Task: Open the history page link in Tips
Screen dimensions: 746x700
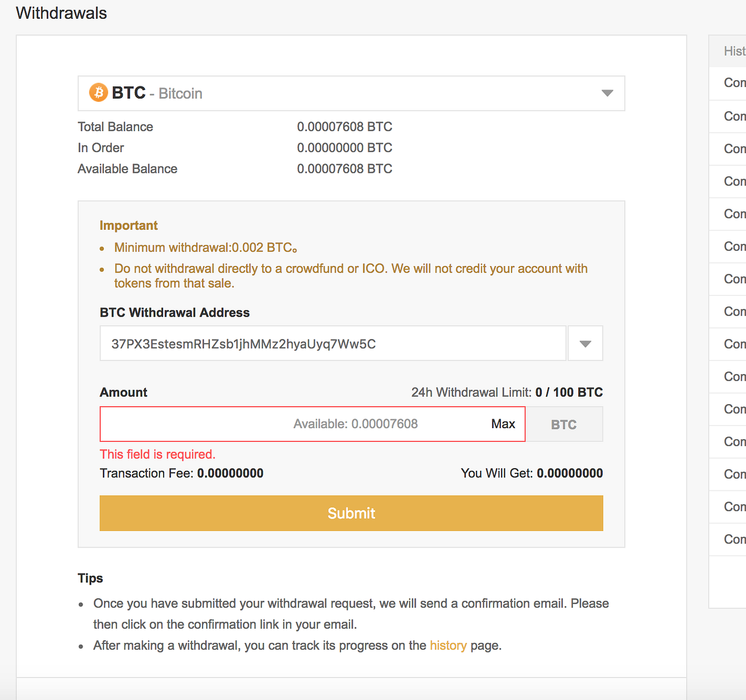Action: coord(448,645)
